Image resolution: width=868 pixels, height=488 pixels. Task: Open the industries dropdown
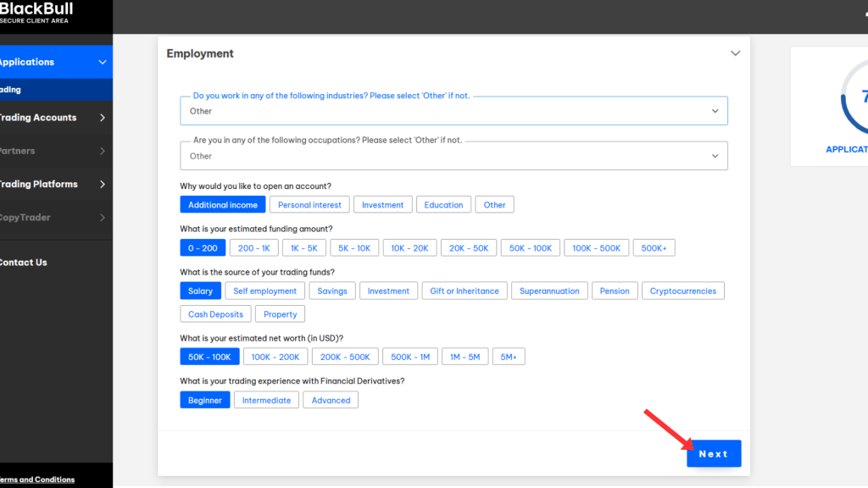(453, 110)
